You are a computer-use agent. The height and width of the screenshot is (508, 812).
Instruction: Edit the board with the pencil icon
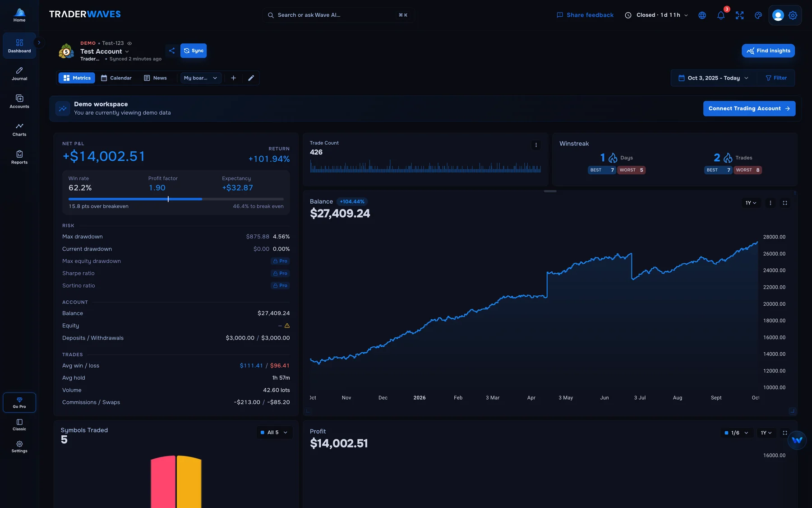[x=251, y=78]
